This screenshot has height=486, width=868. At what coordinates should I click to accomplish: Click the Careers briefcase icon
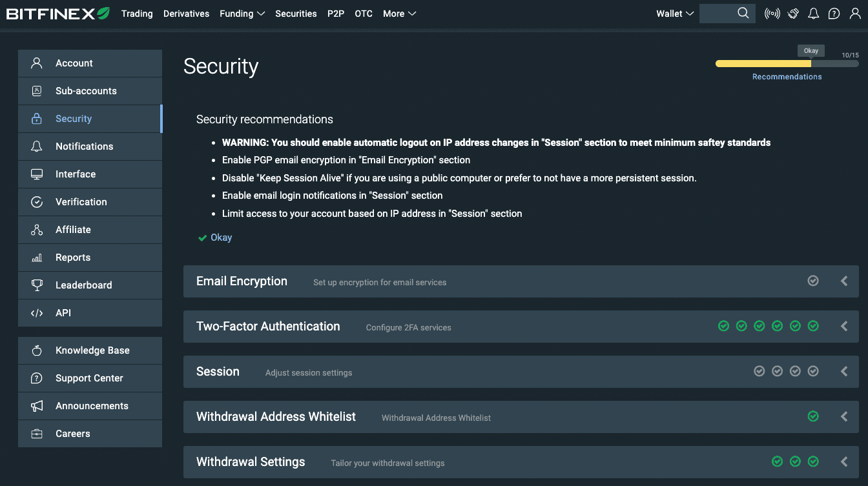click(x=37, y=434)
